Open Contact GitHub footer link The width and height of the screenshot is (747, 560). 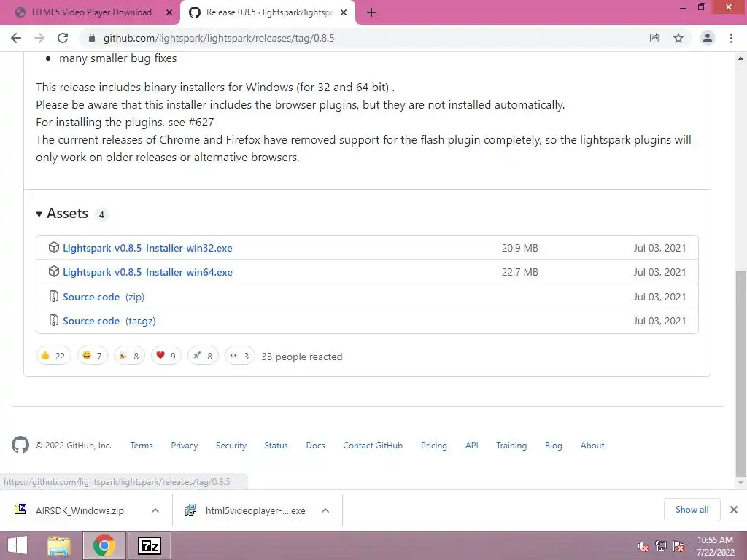(x=373, y=446)
